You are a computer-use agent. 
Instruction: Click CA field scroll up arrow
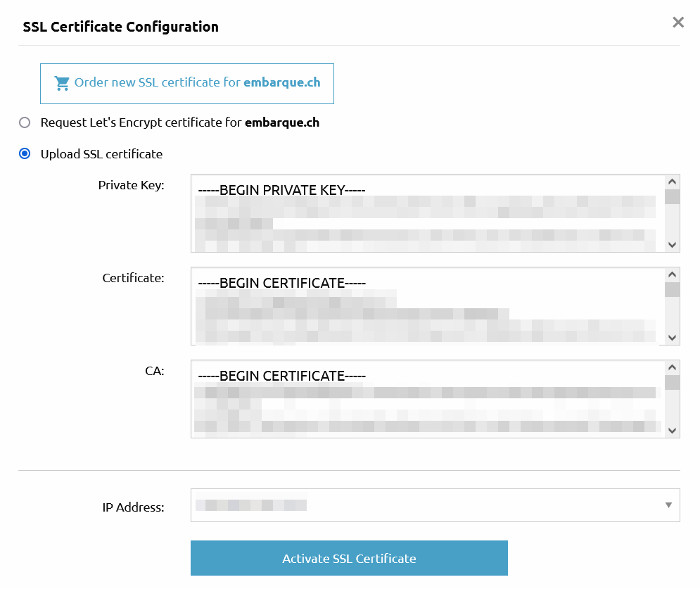tap(673, 367)
